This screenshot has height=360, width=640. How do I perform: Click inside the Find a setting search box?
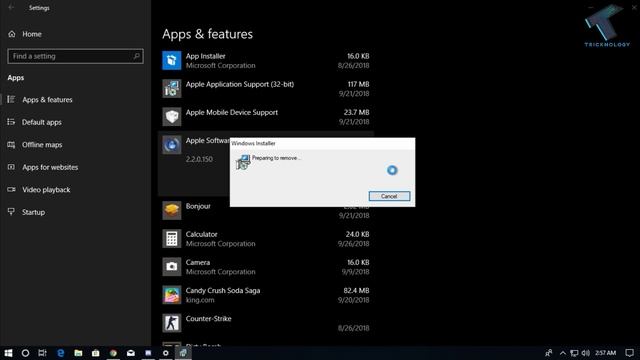[75, 56]
